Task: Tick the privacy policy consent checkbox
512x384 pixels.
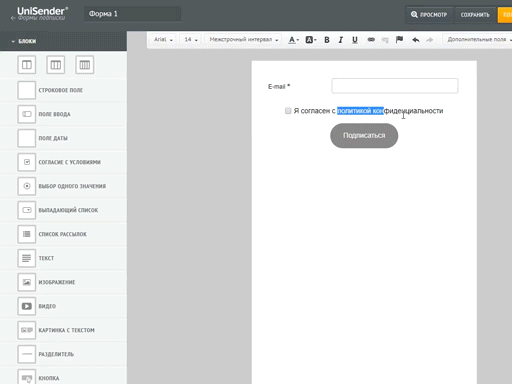Action: click(288, 111)
